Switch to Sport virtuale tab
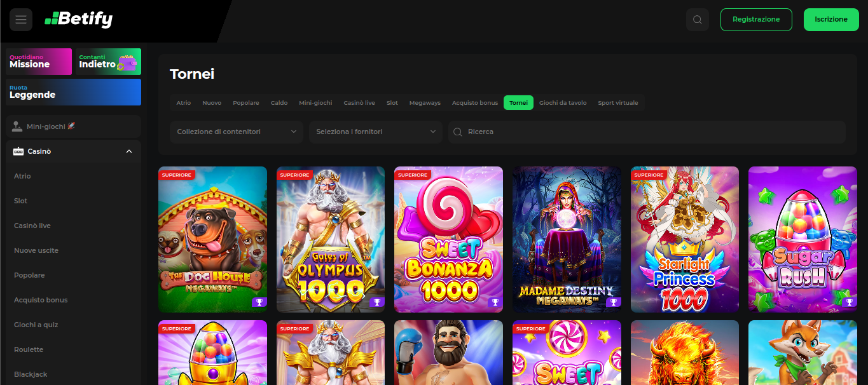 [618, 103]
